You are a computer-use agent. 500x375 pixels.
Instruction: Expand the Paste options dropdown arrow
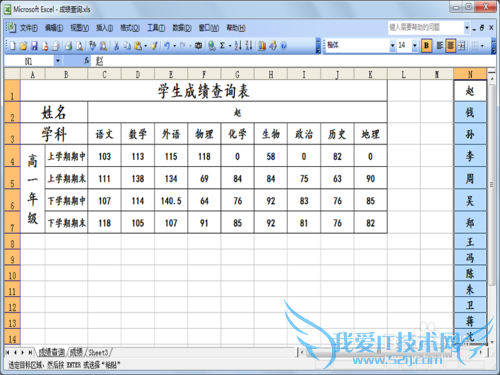point(145,46)
